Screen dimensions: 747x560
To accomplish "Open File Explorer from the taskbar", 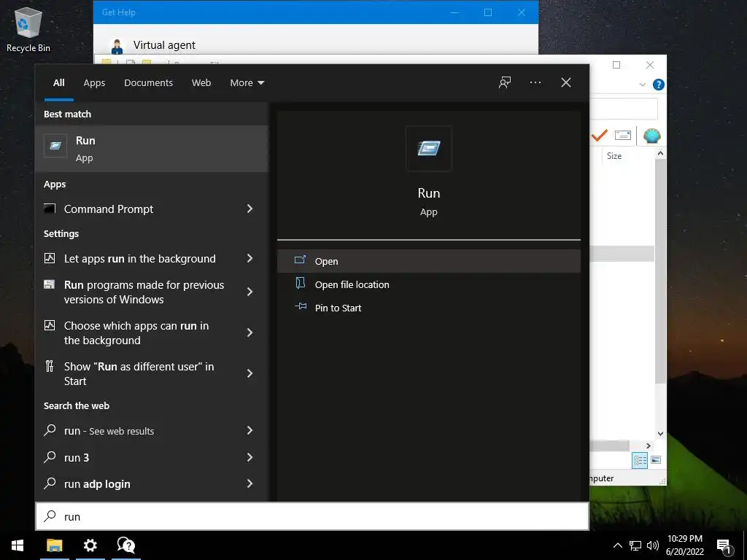I will (x=54, y=545).
